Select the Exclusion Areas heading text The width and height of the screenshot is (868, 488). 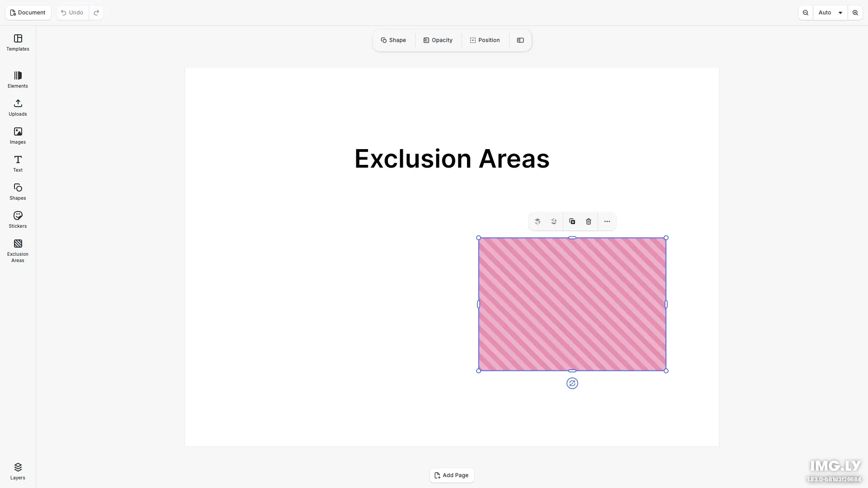(x=452, y=159)
